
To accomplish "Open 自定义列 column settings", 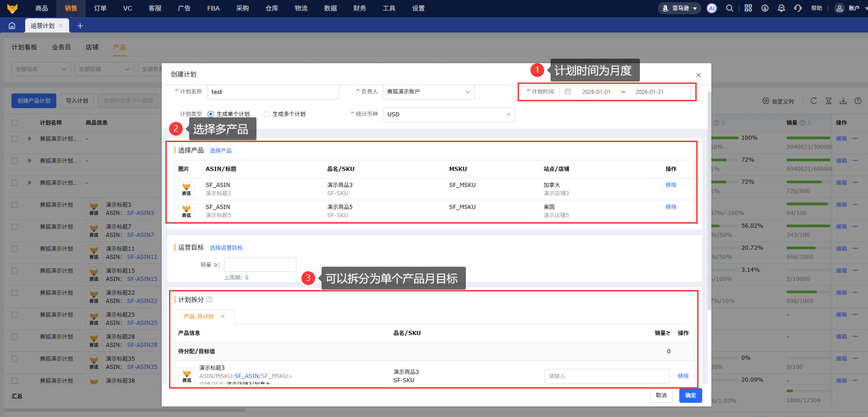I will click(x=778, y=101).
